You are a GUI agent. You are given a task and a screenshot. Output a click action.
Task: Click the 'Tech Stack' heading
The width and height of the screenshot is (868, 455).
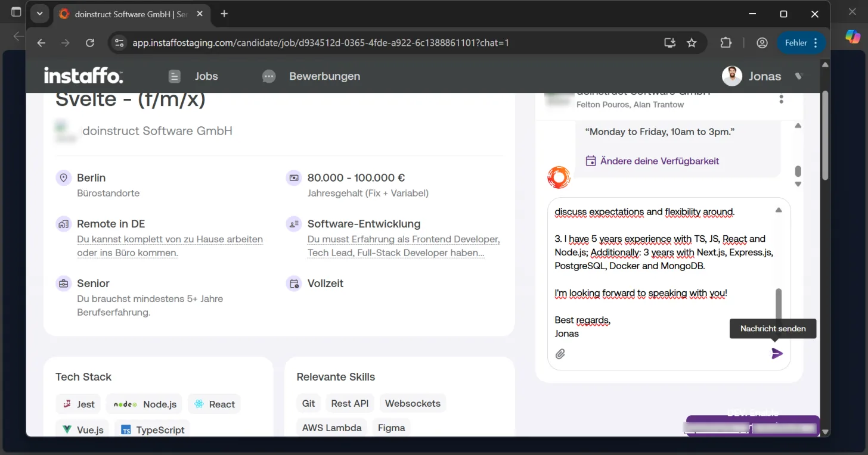tap(83, 377)
